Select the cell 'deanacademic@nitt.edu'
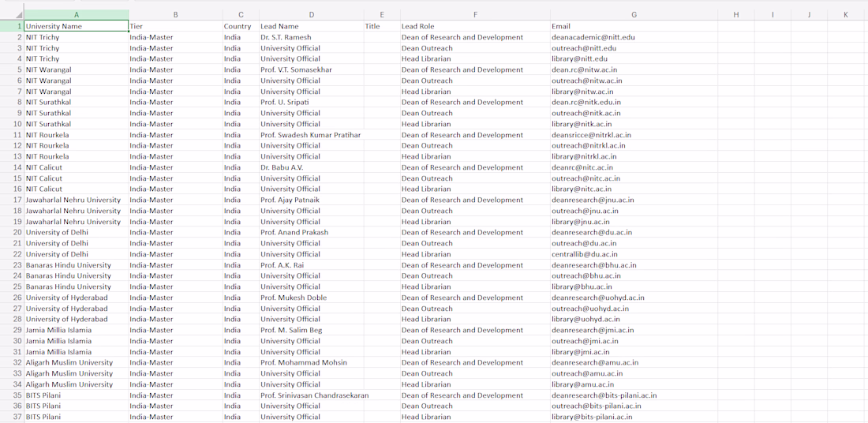 pos(634,37)
